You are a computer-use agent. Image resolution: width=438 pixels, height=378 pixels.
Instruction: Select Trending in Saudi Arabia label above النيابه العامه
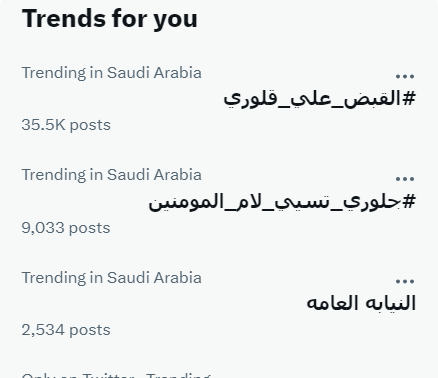click(112, 278)
